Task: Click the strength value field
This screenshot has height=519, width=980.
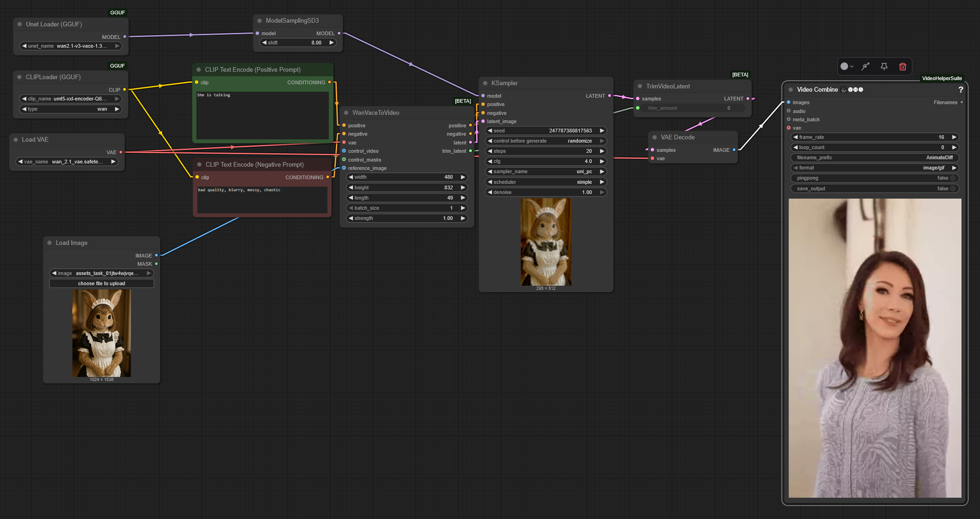Action: click(x=407, y=219)
